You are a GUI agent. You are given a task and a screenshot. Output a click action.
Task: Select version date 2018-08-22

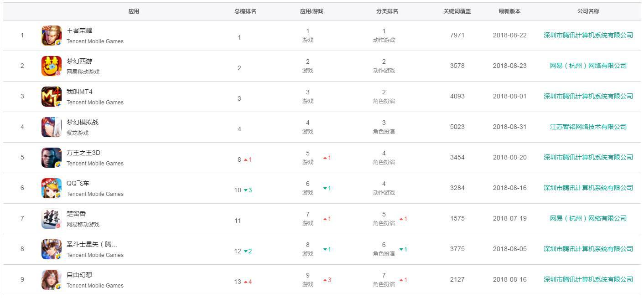pyautogui.click(x=509, y=35)
